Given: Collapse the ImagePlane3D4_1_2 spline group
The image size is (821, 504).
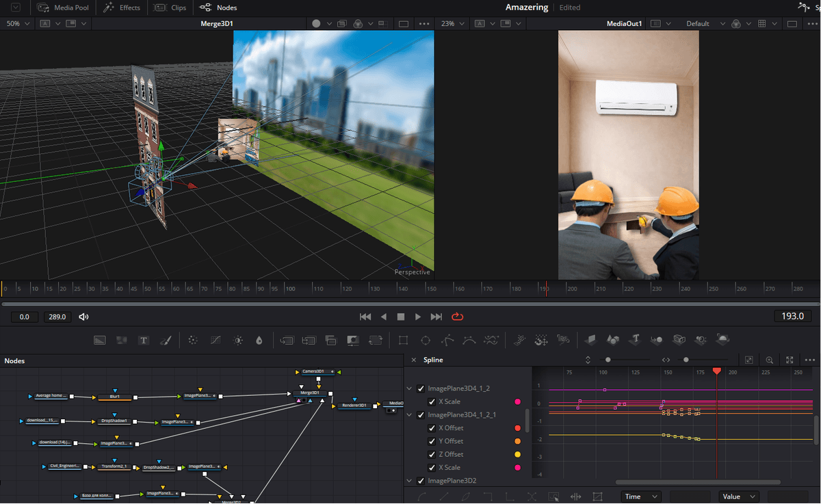Looking at the screenshot, I should 409,388.
